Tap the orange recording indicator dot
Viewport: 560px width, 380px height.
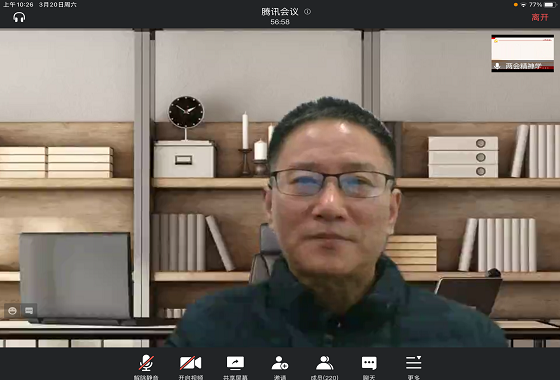tap(516, 5)
